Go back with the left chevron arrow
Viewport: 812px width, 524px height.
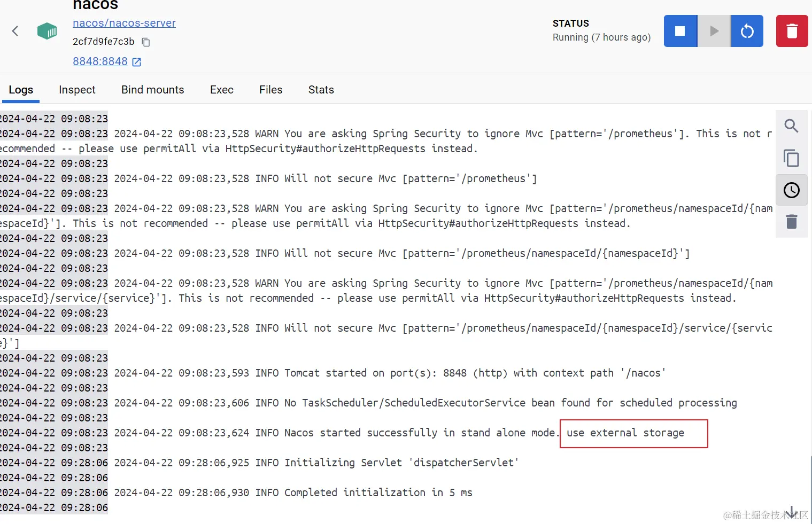coord(15,31)
